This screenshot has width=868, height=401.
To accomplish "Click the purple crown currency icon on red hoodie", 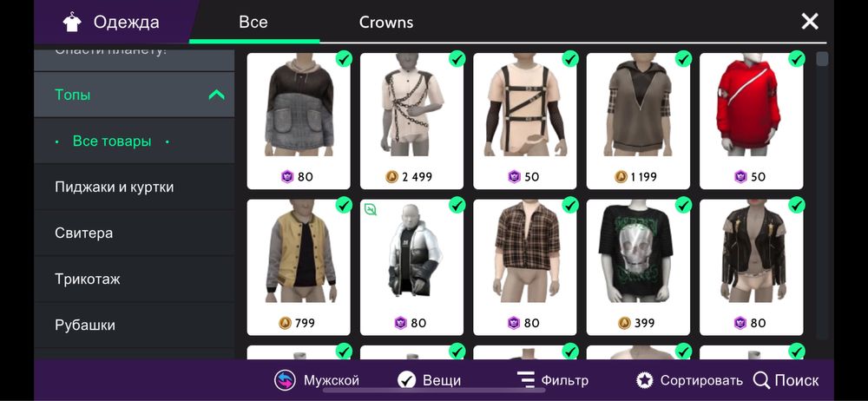I will point(740,177).
